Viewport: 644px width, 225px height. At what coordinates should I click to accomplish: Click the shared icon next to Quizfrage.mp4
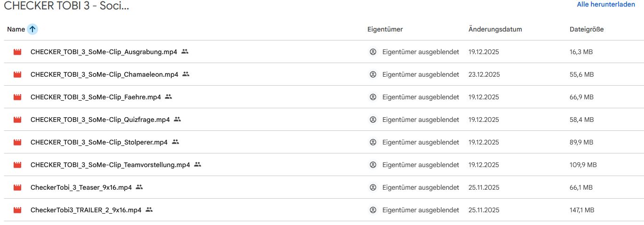(x=177, y=120)
